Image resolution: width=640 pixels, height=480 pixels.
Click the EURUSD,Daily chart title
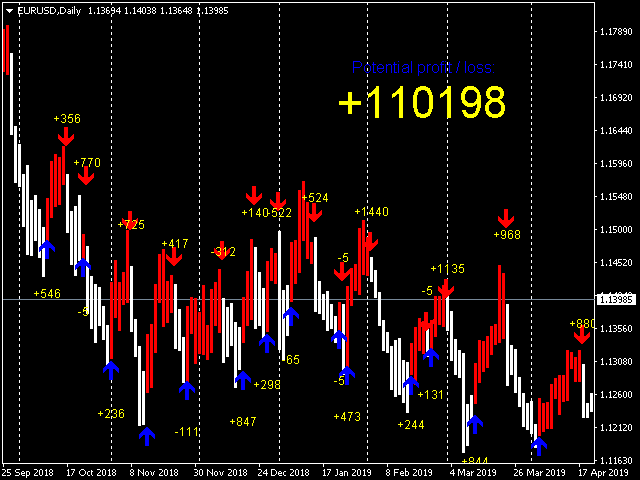(x=49, y=11)
